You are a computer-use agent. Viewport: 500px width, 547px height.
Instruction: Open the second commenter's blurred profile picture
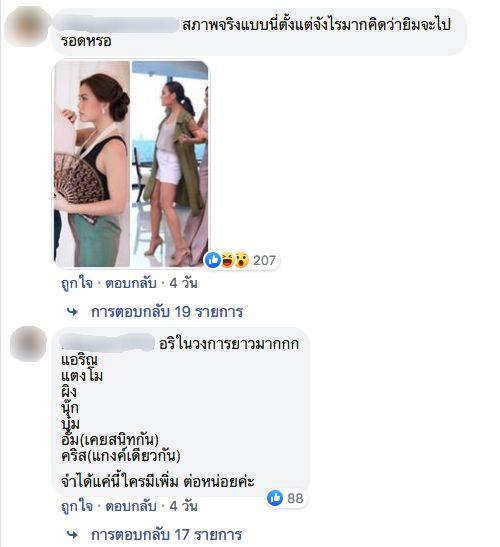point(29,344)
